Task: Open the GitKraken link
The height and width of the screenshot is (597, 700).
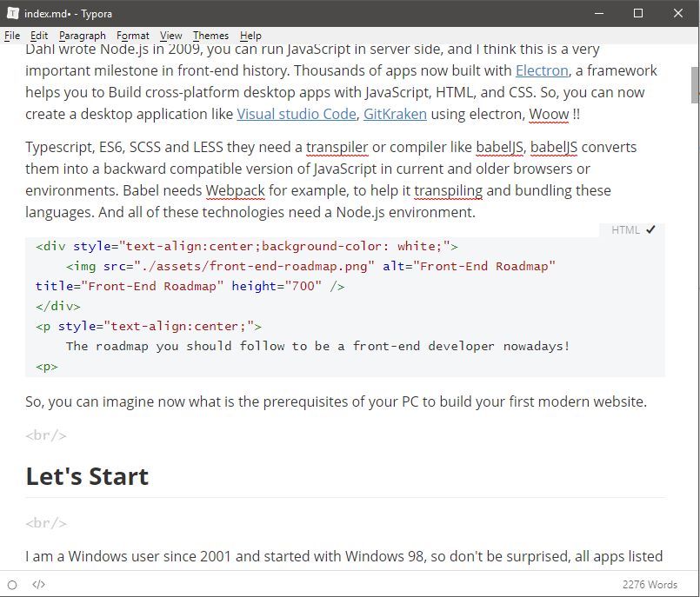Action: point(395,114)
